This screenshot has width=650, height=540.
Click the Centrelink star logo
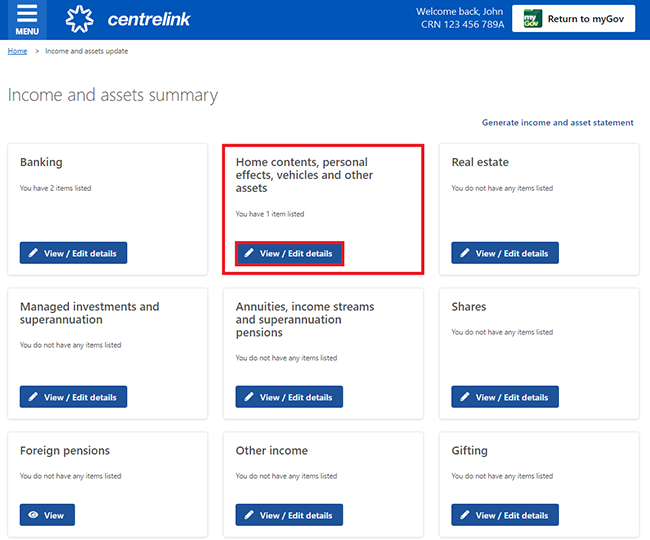pyautogui.click(x=80, y=19)
